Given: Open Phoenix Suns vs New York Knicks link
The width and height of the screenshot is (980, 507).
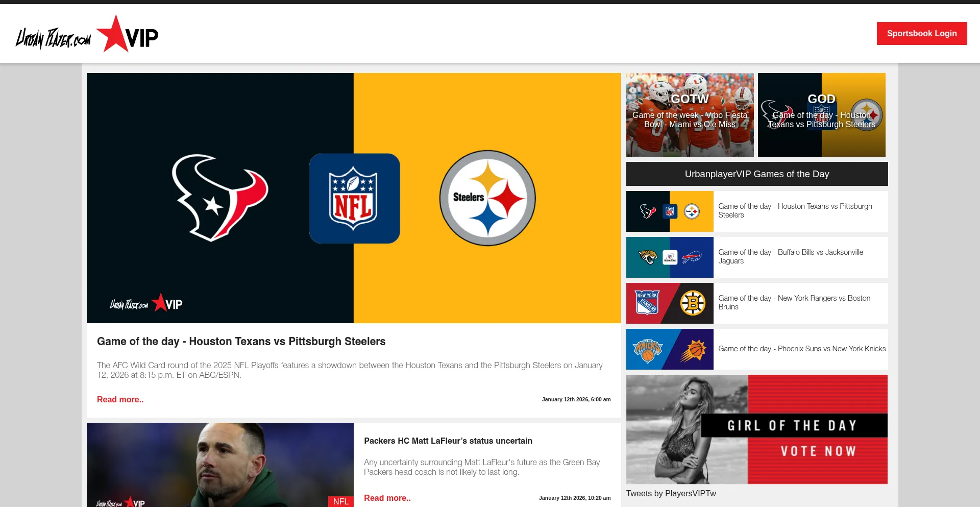Looking at the screenshot, I should coord(802,349).
